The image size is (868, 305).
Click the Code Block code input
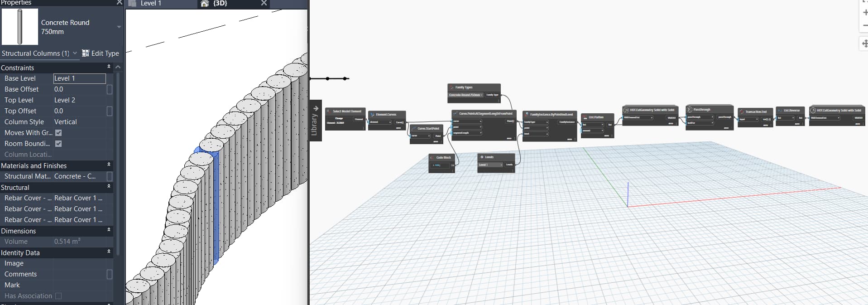(x=440, y=165)
